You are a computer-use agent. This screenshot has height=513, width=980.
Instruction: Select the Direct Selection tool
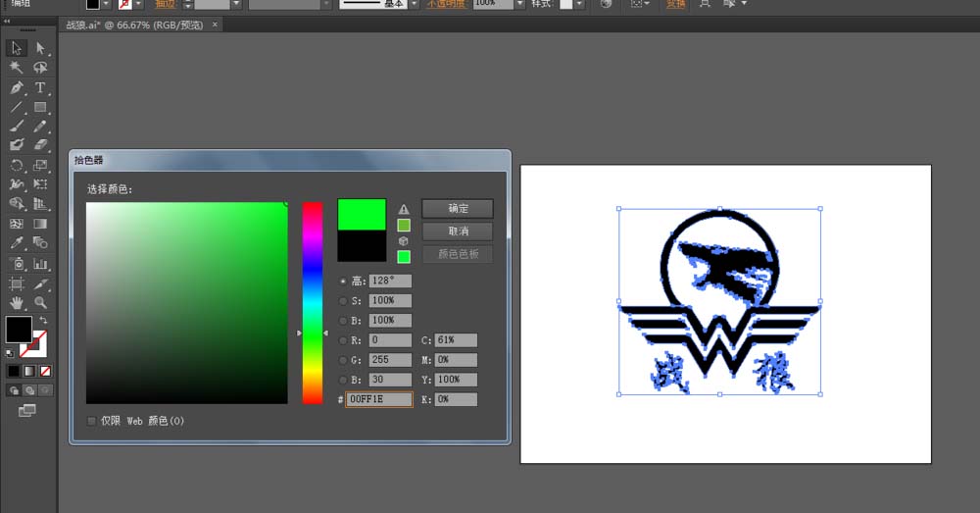click(x=40, y=48)
